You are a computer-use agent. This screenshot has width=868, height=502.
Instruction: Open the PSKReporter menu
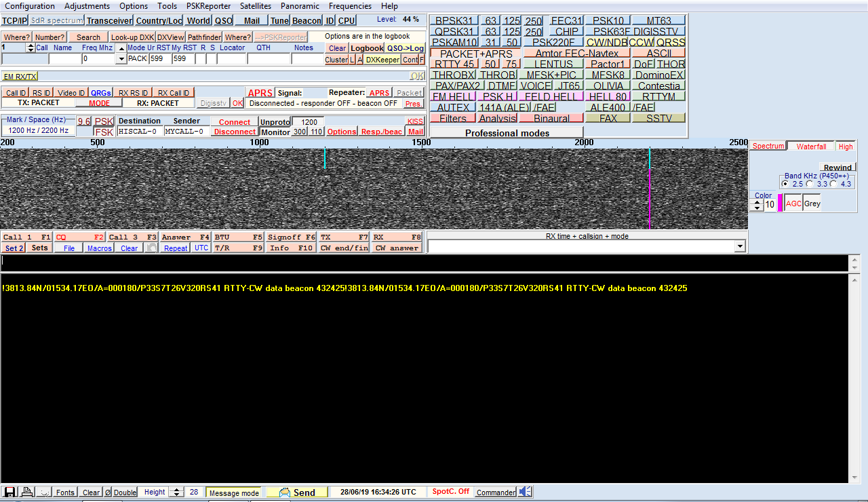[x=208, y=6]
